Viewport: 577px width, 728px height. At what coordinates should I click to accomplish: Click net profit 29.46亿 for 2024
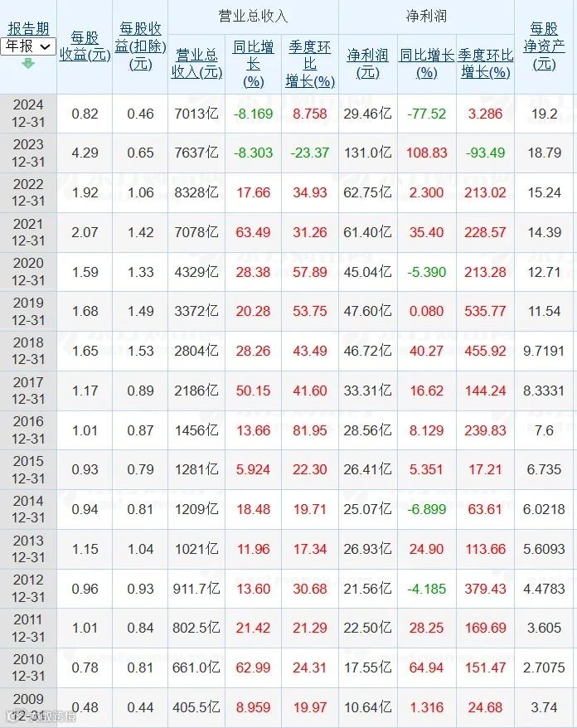click(367, 114)
